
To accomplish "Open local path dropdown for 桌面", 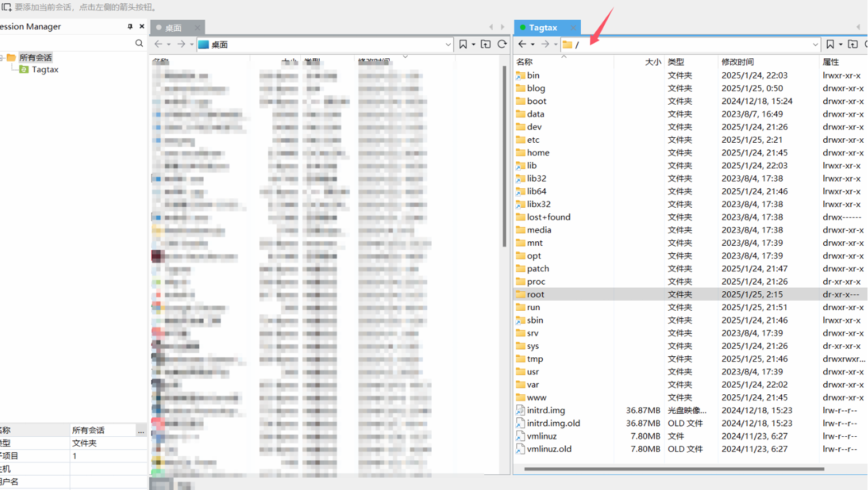I will tap(448, 44).
